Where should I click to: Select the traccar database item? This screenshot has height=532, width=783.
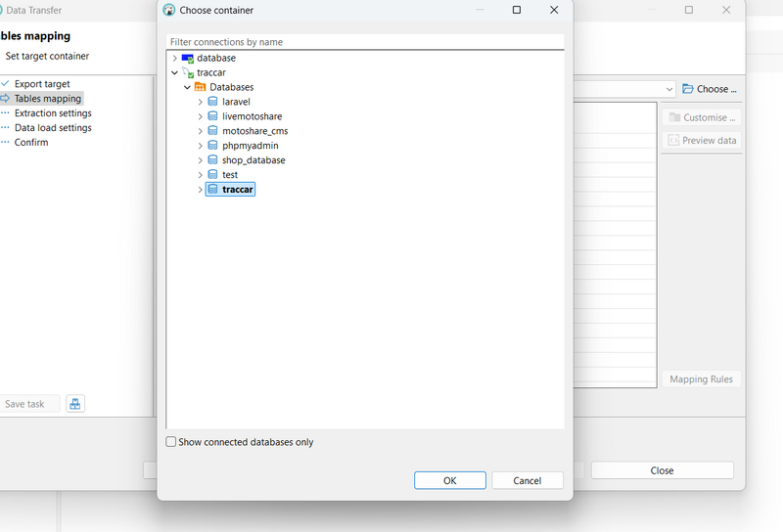pos(238,190)
